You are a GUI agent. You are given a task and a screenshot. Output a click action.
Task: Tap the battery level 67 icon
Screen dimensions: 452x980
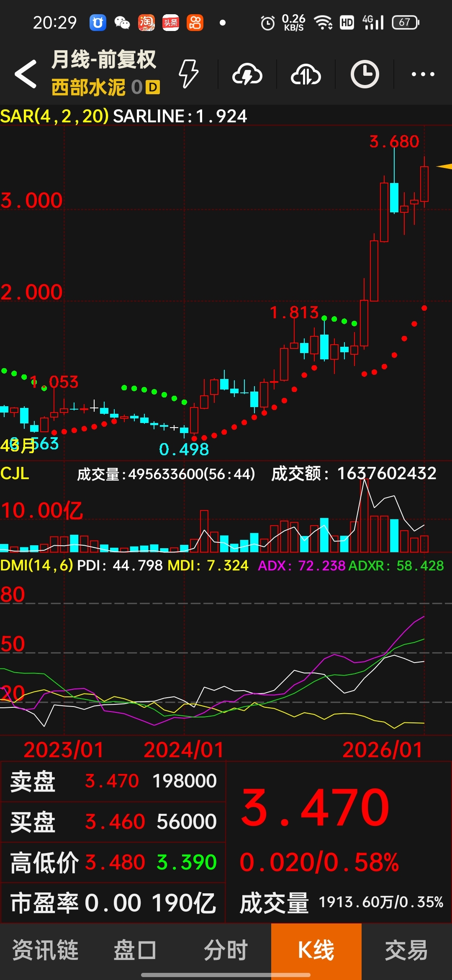406,23
